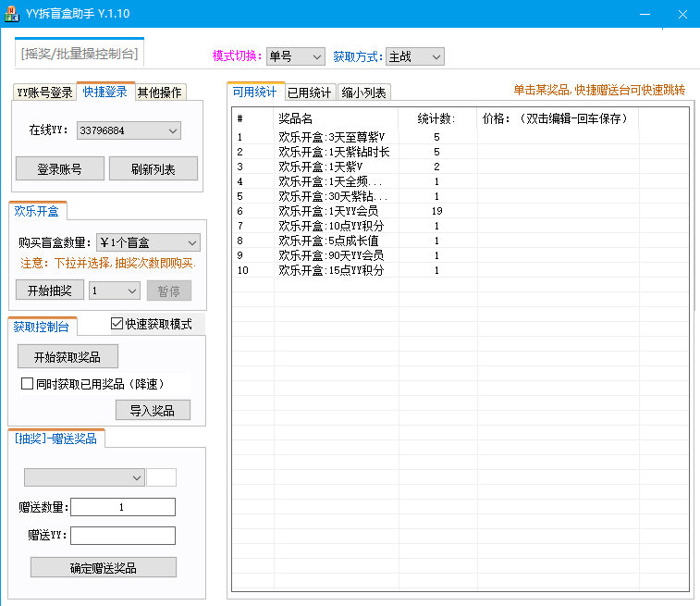Click row number 10 in the list

(x=243, y=270)
